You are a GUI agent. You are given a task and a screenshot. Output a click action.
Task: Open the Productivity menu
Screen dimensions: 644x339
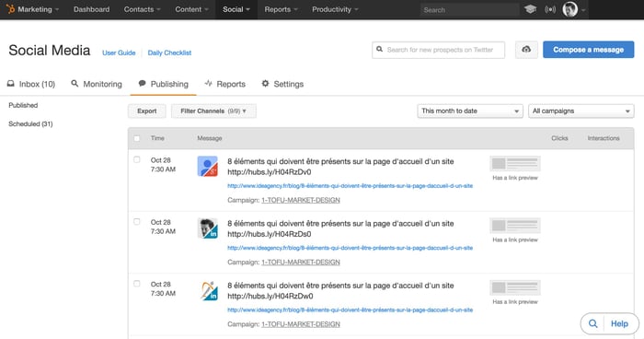click(335, 9)
